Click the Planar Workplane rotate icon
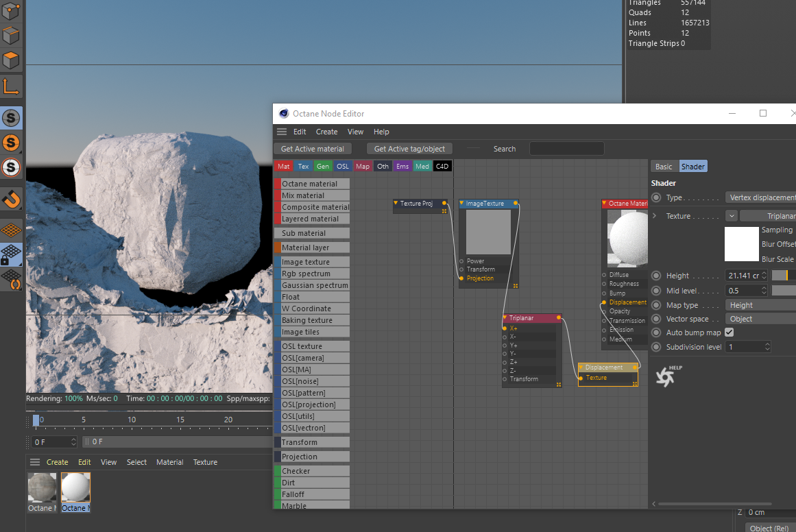Image resolution: width=796 pixels, height=532 pixels. (x=11, y=279)
